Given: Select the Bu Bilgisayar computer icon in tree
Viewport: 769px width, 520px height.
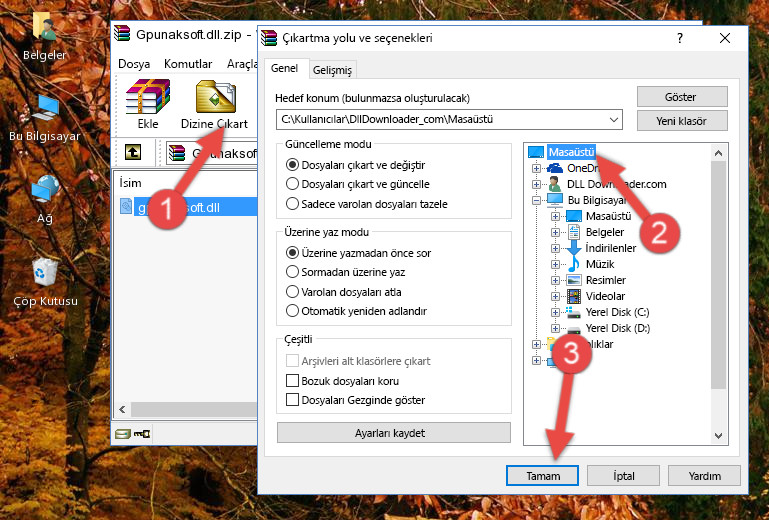Looking at the screenshot, I should coord(555,200).
